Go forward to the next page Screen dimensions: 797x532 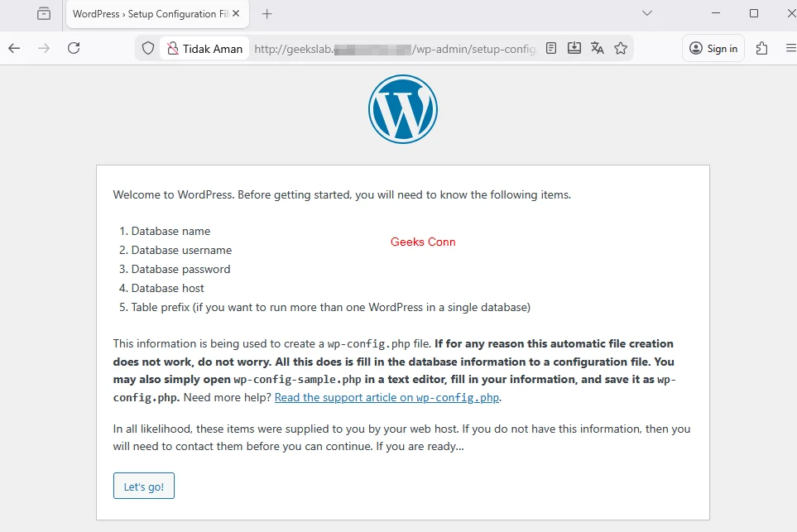click(44, 49)
